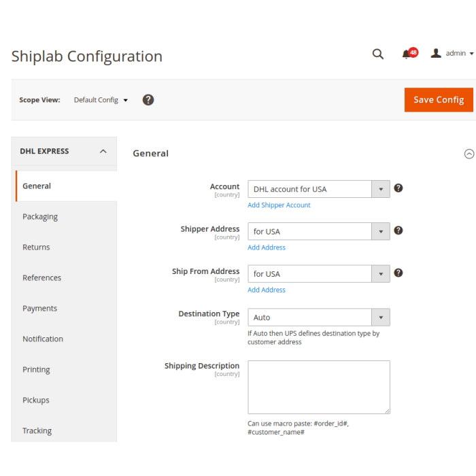Click Add Address link under Ship From Address

(x=267, y=290)
